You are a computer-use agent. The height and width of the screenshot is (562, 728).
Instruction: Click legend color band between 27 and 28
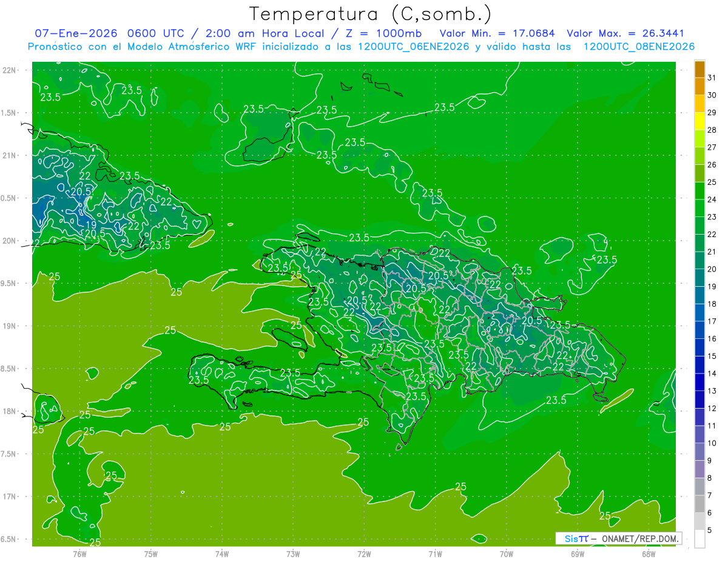pyautogui.click(x=699, y=138)
